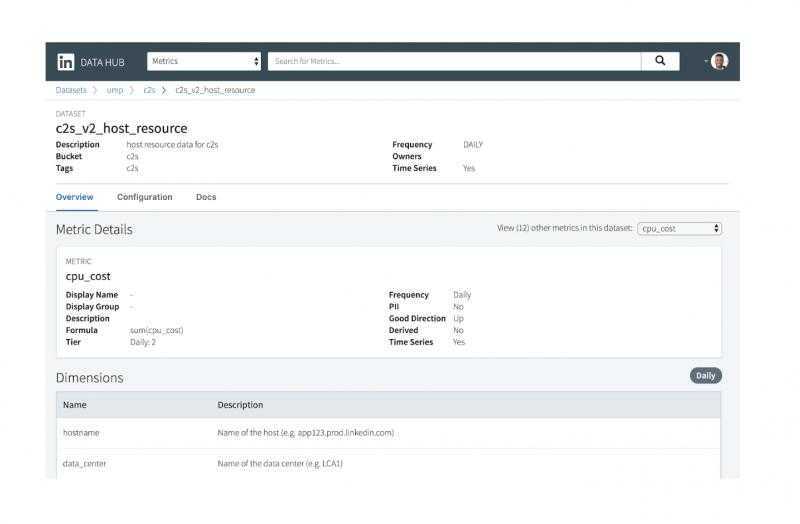Click the small caret beside the avatar
This screenshot has width=800, height=524.
point(706,61)
